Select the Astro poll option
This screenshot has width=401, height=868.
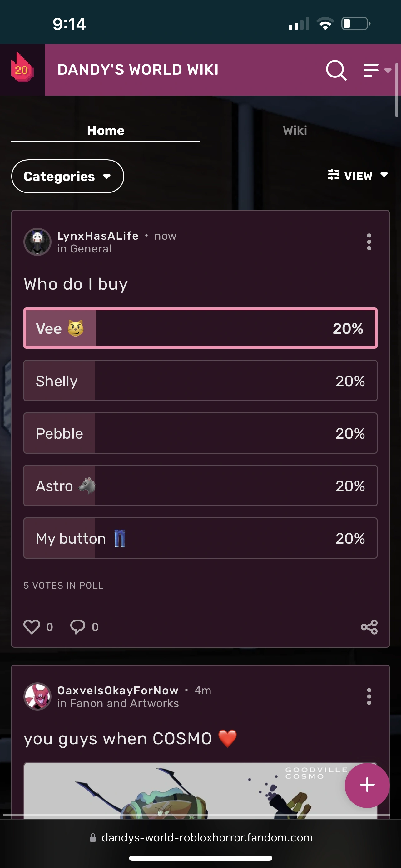point(200,486)
